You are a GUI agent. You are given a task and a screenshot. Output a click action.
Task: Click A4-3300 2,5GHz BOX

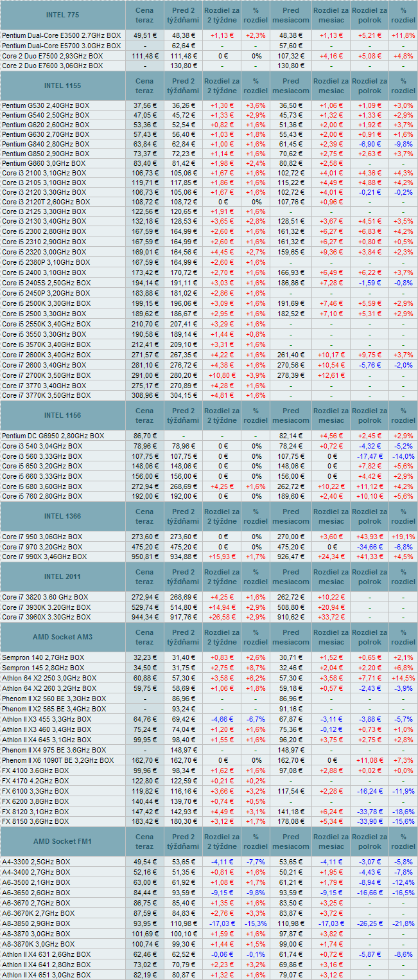[37, 862]
